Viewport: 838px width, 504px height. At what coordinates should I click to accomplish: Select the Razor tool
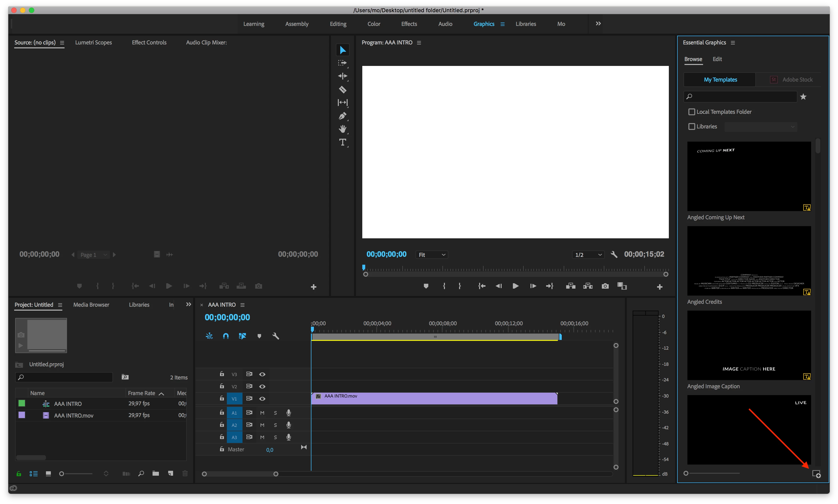coord(342,90)
